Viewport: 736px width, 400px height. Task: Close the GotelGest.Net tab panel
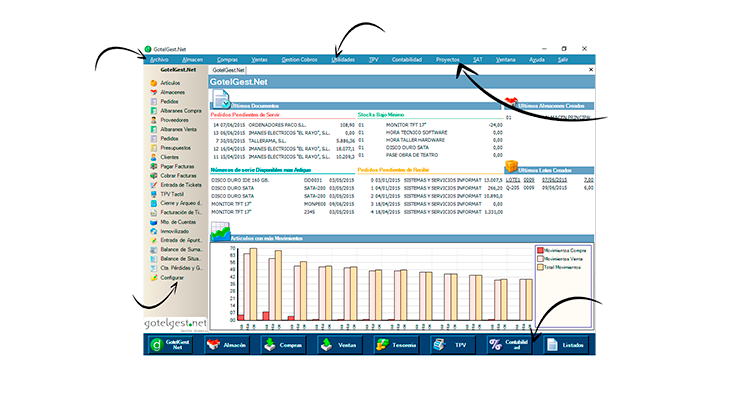coord(591,69)
